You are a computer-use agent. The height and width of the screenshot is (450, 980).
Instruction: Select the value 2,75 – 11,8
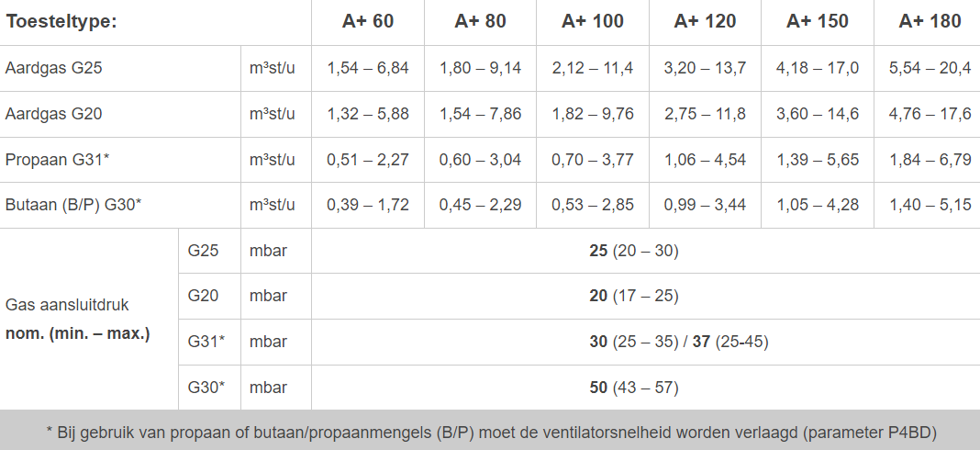tap(705, 114)
